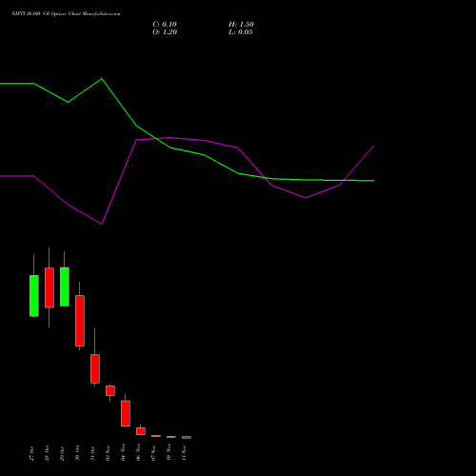Screen dimensions: 476x476
Task: Select the small red candlestick above 06 Nov
Action: (141, 431)
